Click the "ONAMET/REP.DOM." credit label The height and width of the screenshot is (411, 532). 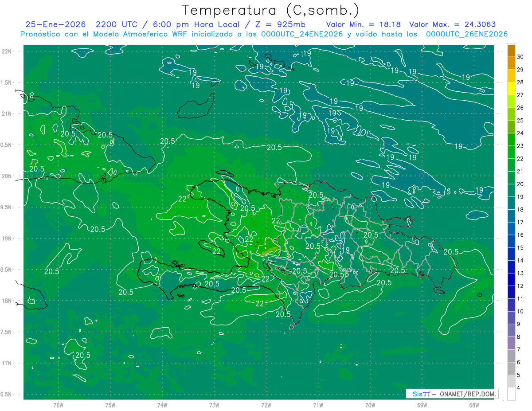pyautogui.click(x=467, y=394)
